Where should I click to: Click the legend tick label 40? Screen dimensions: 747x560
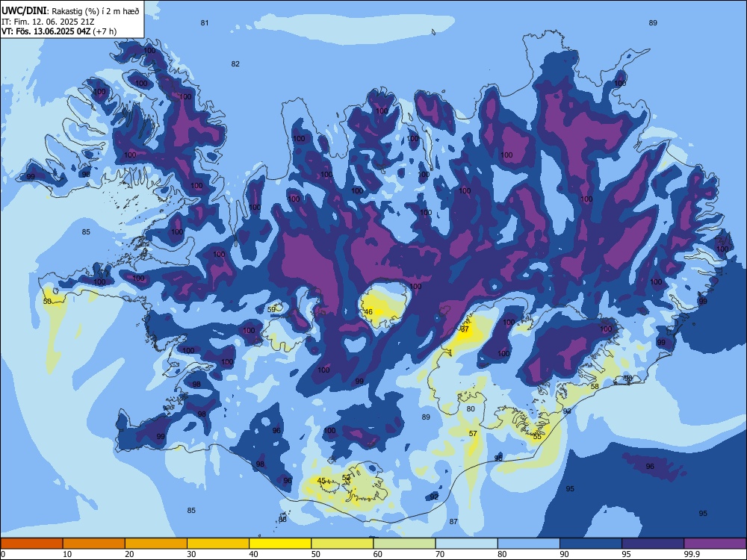(x=254, y=554)
